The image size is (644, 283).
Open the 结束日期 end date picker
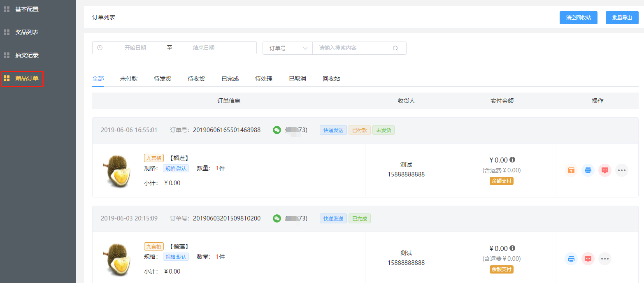[x=204, y=48]
